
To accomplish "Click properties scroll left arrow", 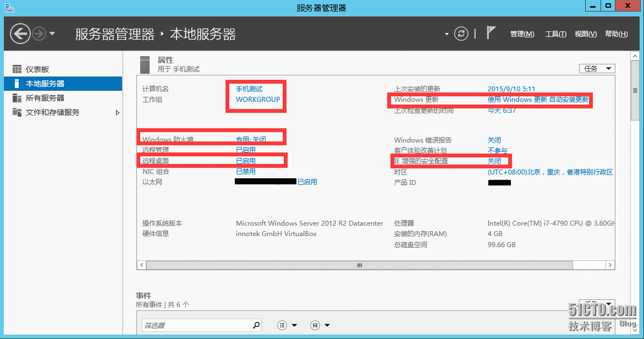I will coord(142,265).
